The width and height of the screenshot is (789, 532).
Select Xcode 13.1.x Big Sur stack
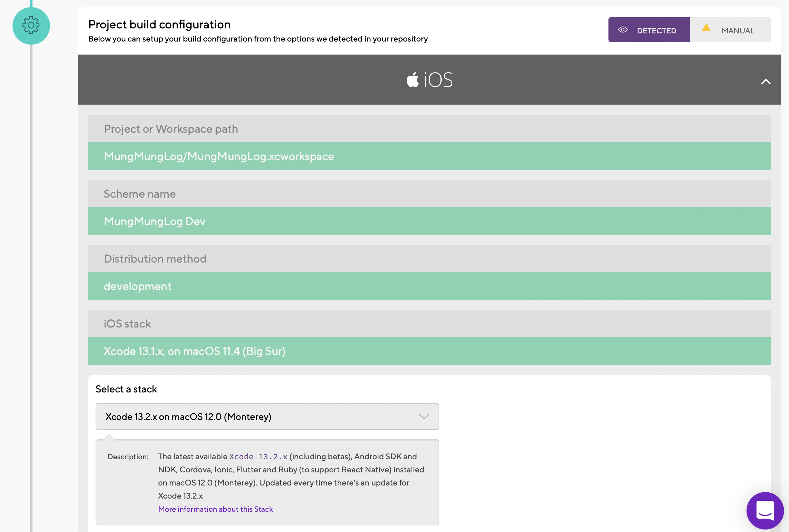click(x=429, y=351)
